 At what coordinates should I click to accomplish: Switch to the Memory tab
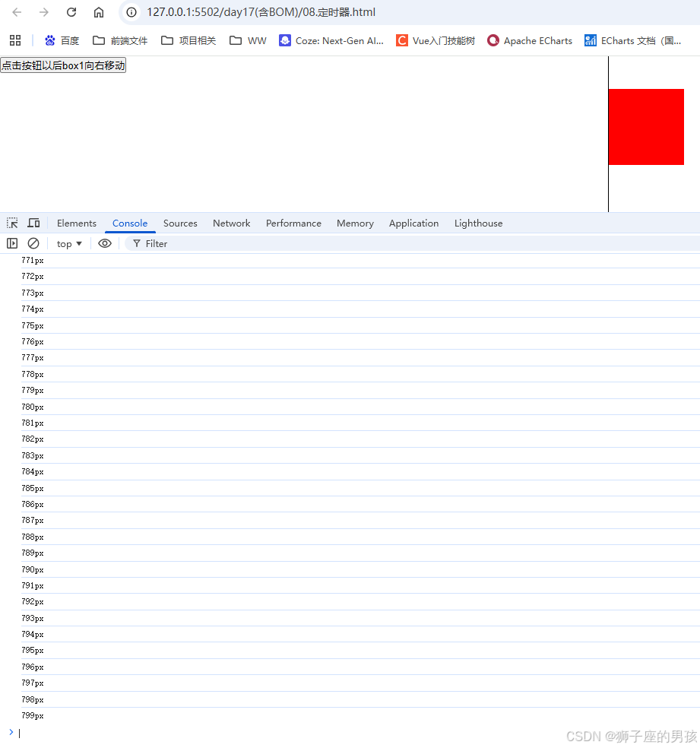pos(355,223)
